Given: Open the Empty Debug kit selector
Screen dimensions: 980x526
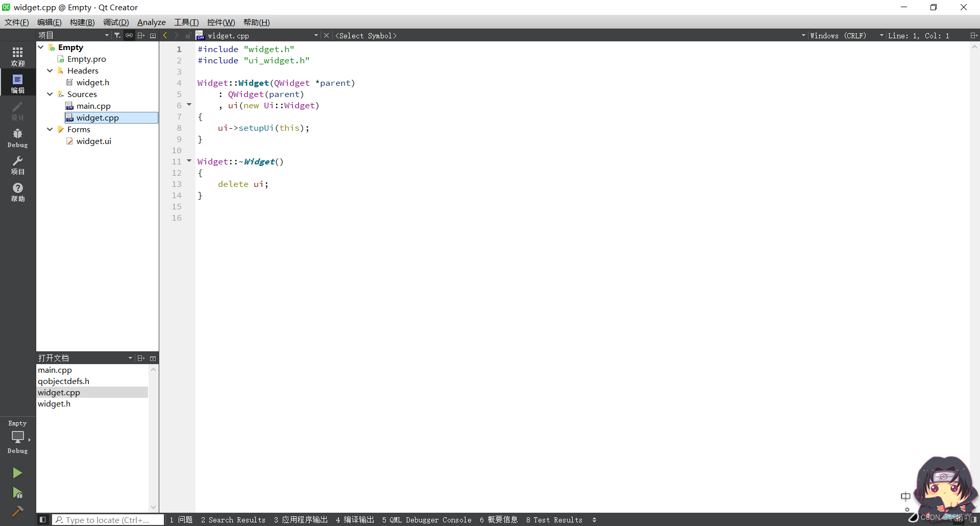Looking at the screenshot, I should pos(18,437).
